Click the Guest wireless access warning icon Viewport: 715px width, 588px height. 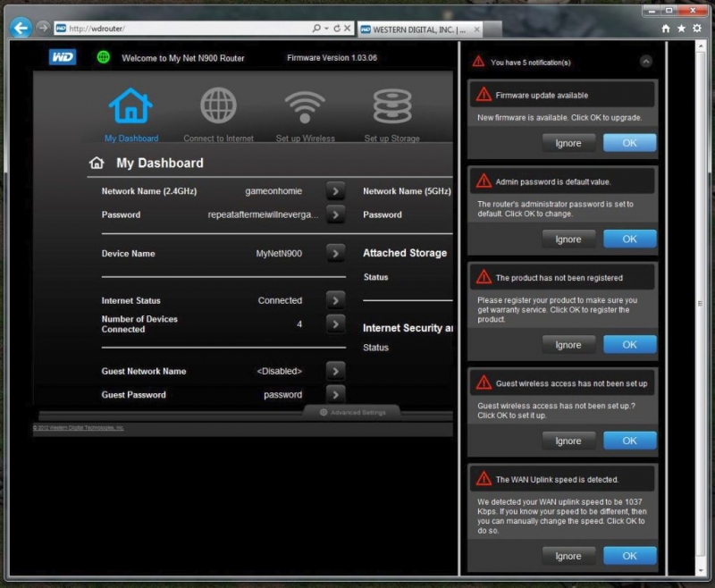click(x=484, y=382)
